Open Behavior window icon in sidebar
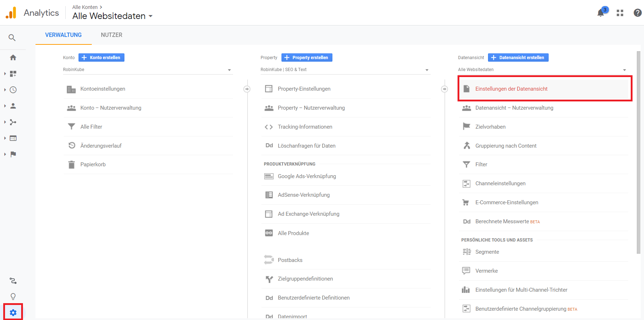 tap(13, 138)
